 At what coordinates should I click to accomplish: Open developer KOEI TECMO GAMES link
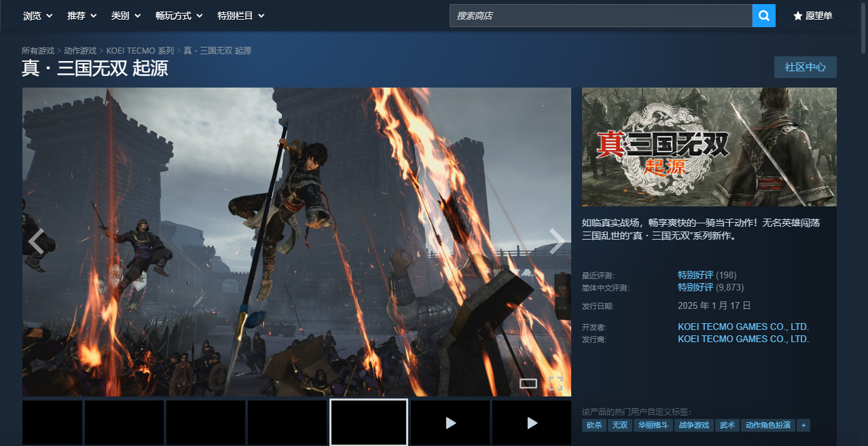tap(743, 327)
